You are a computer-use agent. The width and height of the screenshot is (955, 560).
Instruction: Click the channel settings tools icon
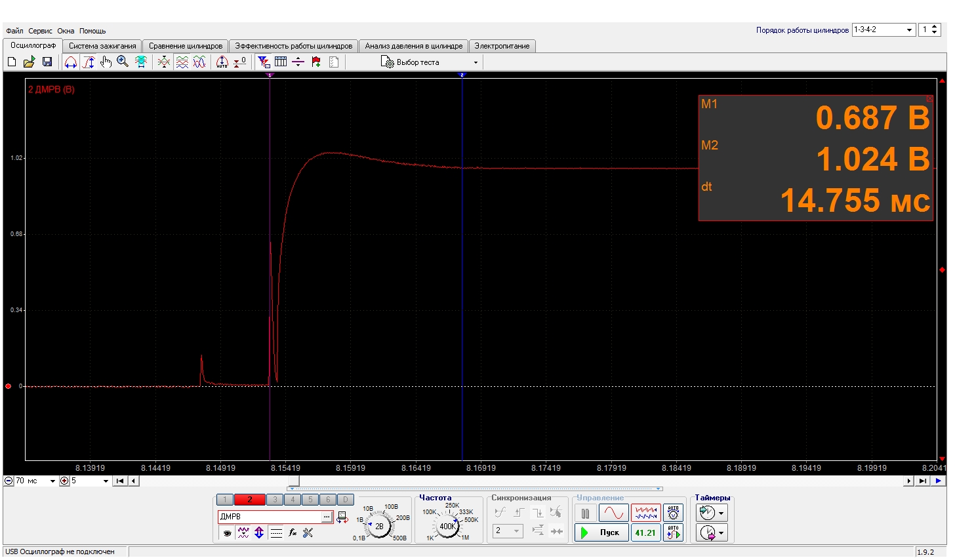point(308,532)
